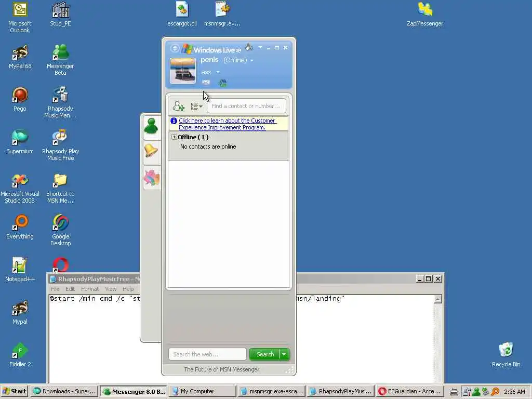
Task: Open the (Online) status dropdown arrow
Action: (252, 61)
